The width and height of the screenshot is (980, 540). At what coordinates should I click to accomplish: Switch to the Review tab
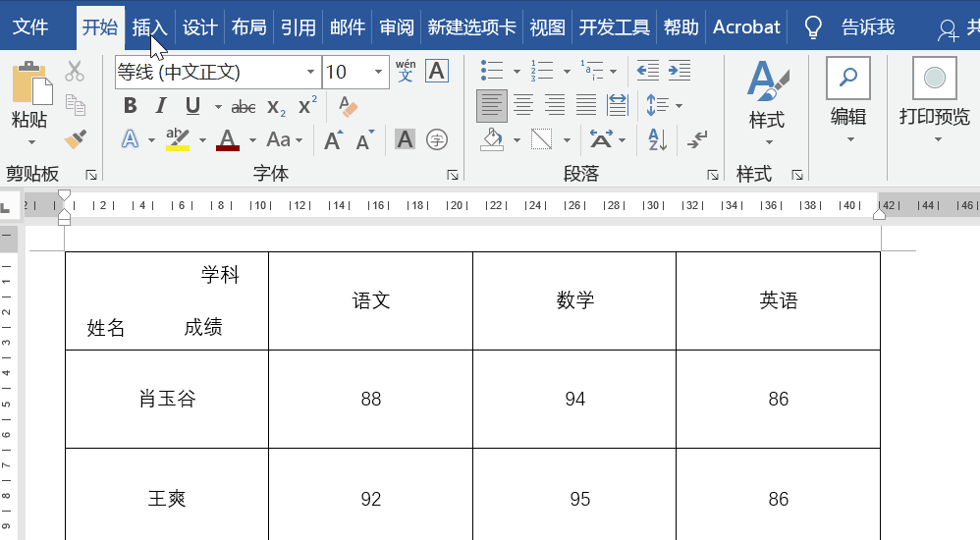pos(397,27)
